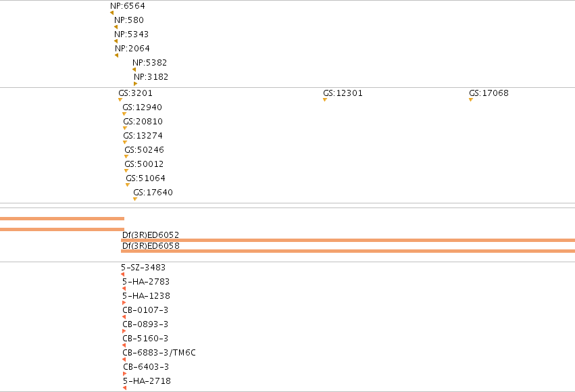Screen dimensions: 575x392
Task: Click the CB-0107-3 text label
Action: click(x=145, y=310)
